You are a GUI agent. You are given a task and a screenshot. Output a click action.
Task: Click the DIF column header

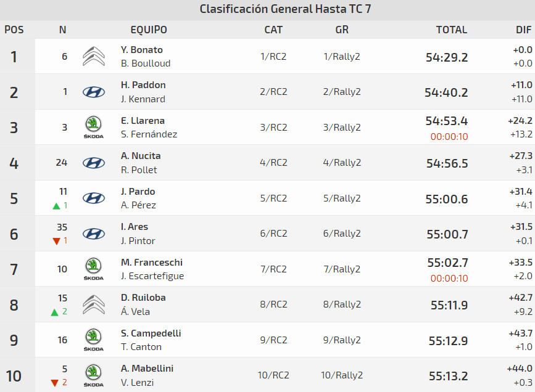(x=523, y=30)
